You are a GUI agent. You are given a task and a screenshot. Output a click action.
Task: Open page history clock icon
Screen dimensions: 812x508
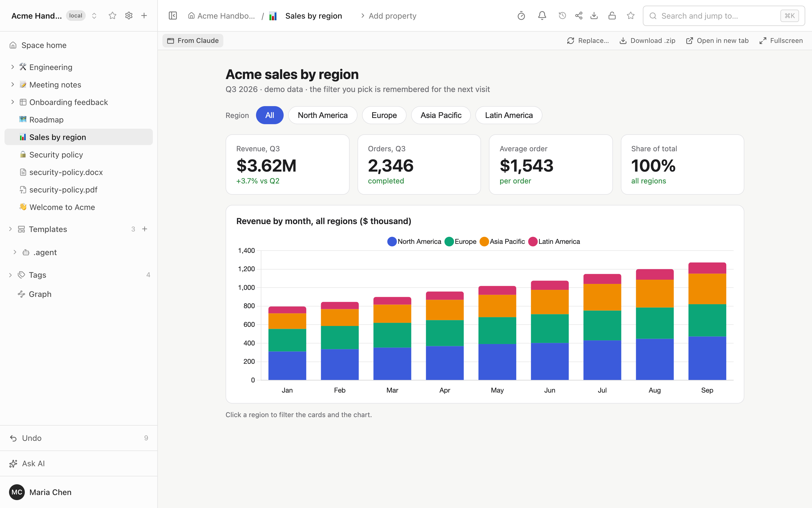pos(562,16)
